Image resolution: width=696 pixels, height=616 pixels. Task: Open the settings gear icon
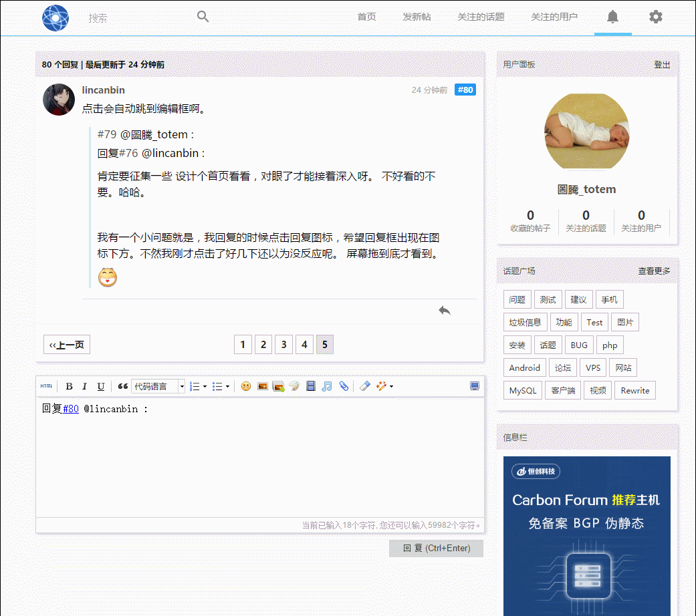pyautogui.click(x=656, y=17)
